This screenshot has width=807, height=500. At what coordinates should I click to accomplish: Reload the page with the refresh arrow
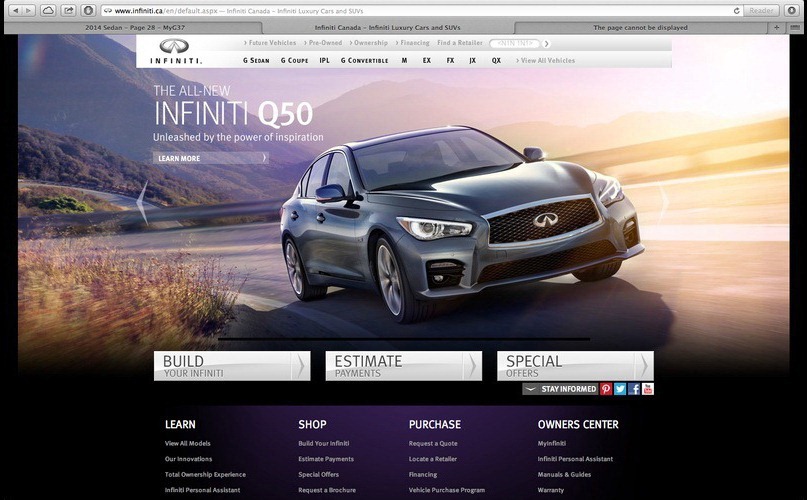(x=736, y=10)
